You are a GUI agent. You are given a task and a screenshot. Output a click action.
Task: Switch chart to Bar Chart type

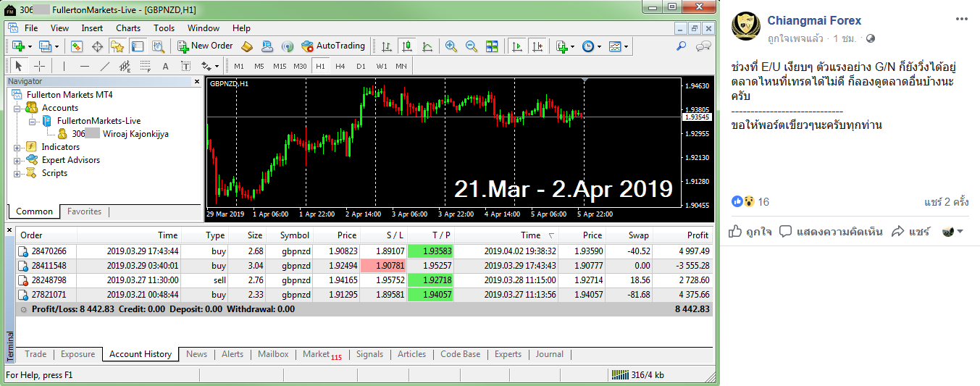(x=386, y=46)
